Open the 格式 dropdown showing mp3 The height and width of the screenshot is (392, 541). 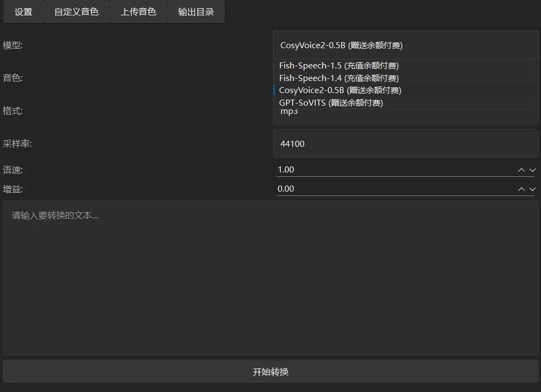pyautogui.click(x=406, y=117)
